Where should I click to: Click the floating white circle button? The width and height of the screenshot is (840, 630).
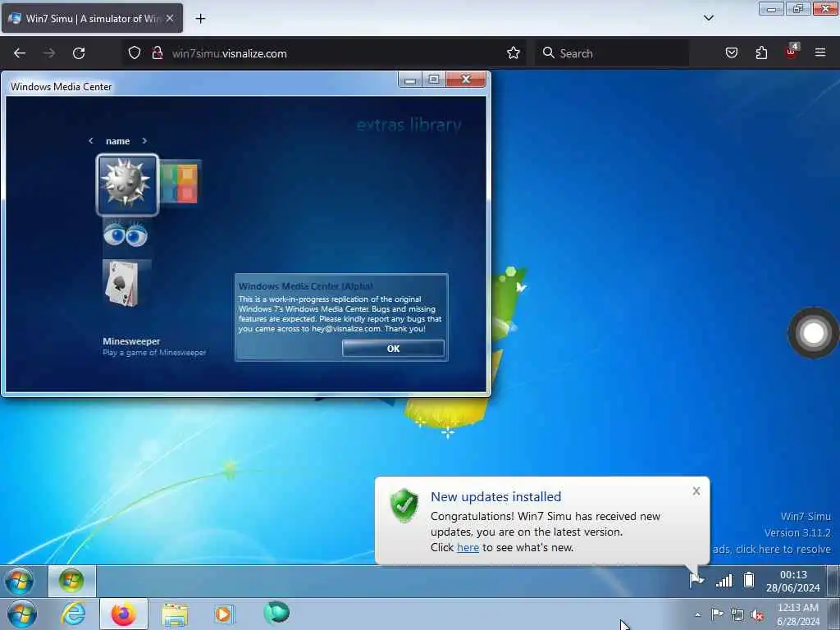[813, 333]
